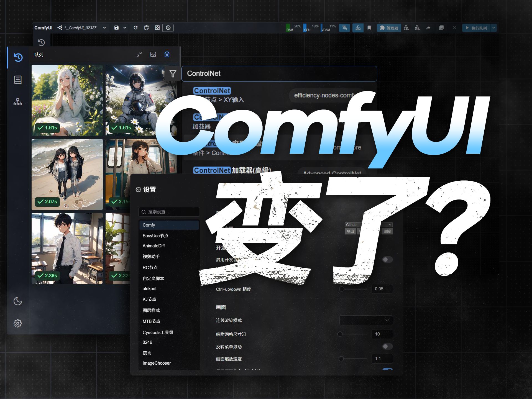Image resolution: width=532 pixels, height=399 pixels.
Task: Open the white-haired girl thumbnail 1.61s
Action: [x=67, y=100]
